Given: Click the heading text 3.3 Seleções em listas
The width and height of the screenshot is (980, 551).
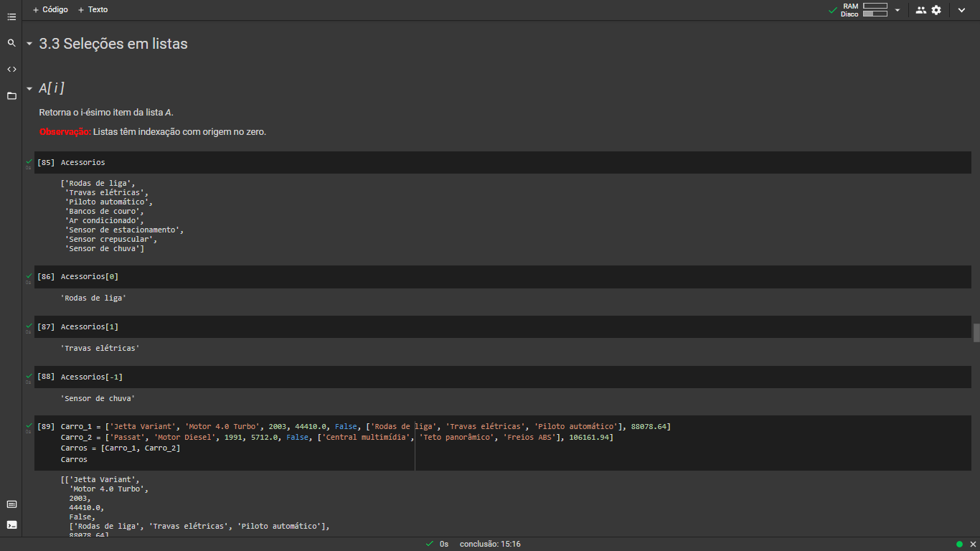Looking at the screenshot, I should [113, 44].
